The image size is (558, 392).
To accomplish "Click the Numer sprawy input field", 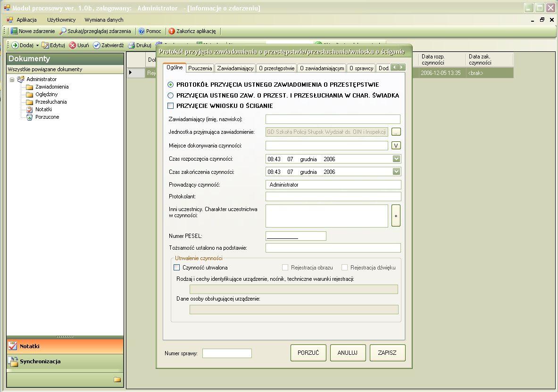I will point(227,353).
